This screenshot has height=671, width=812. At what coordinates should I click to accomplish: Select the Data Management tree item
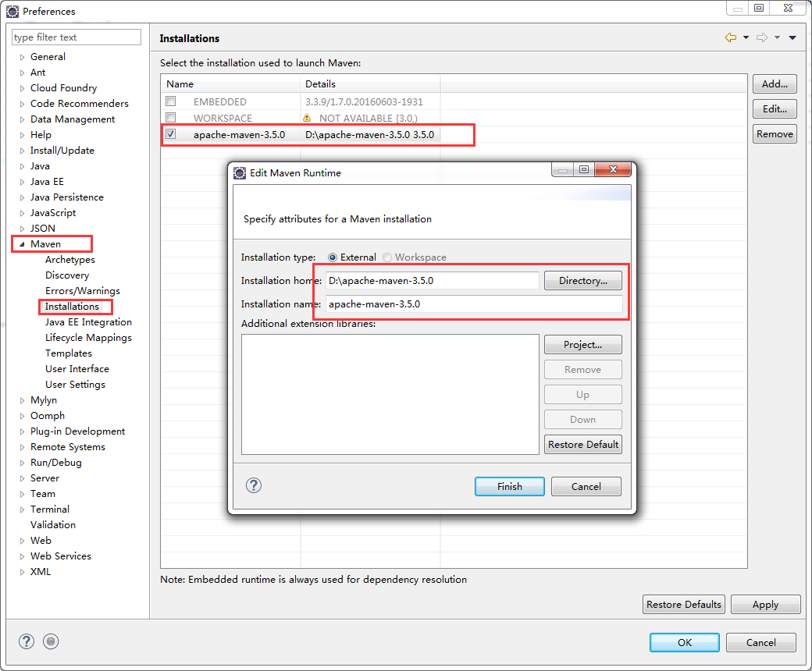point(73,119)
